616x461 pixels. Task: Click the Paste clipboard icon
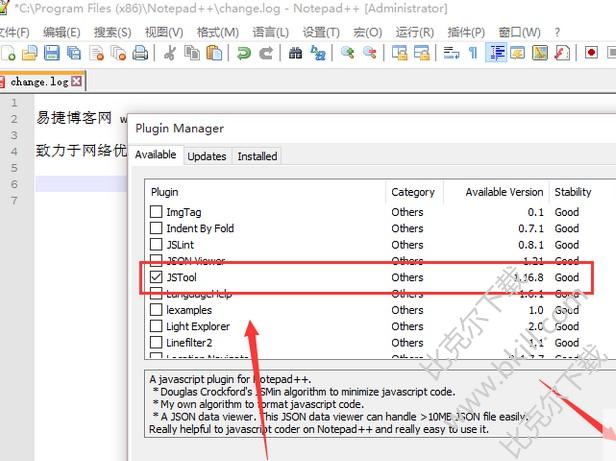pyautogui.click(x=214, y=53)
